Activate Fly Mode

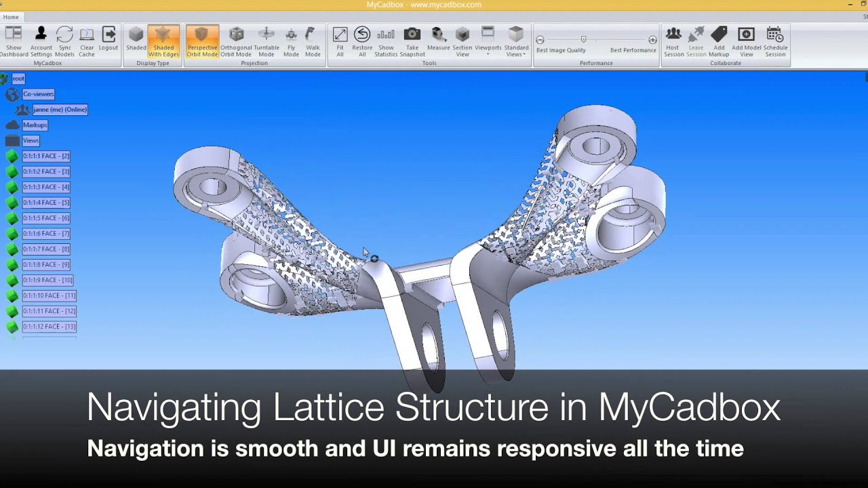291,41
